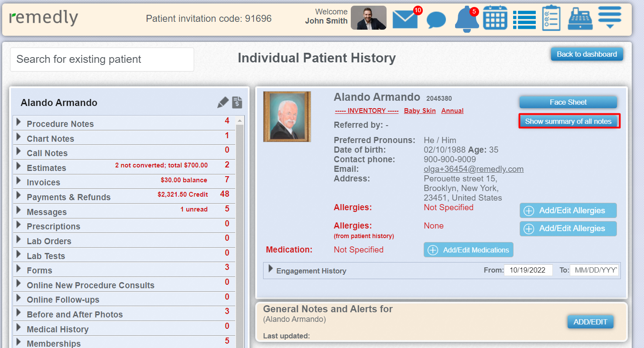Open the cash register icon
The width and height of the screenshot is (644, 348).
pos(580,19)
